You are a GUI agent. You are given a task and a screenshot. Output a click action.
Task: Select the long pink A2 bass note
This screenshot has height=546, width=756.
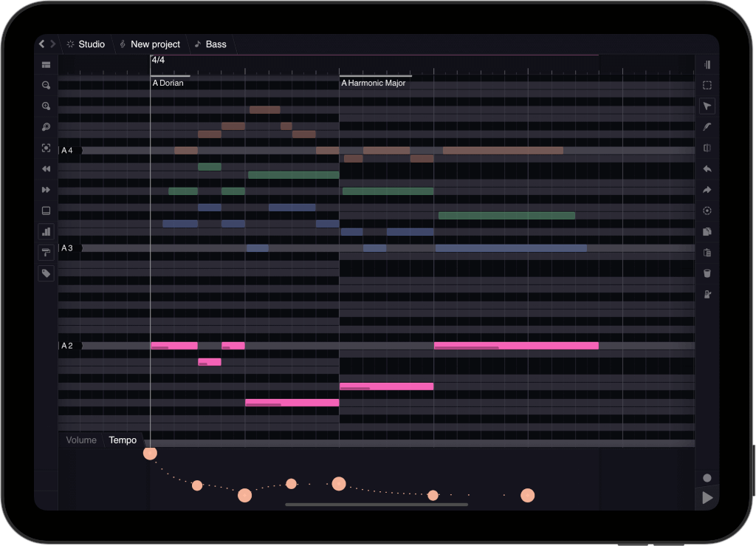click(516, 346)
